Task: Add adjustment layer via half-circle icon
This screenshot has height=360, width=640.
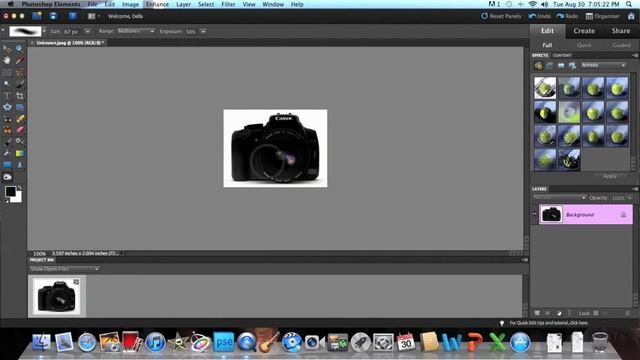Action: click(x=559, y=313)
